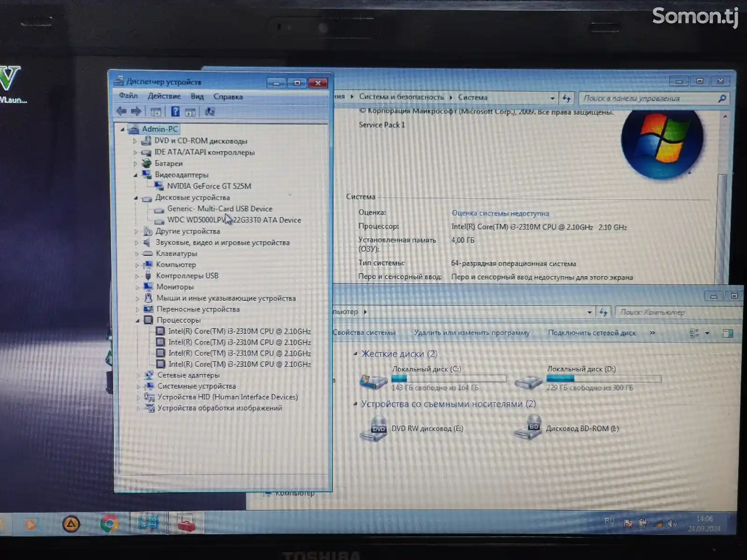The width and height of the screenshot is (747, 560).
Task: Click Подключить сетевой диск button
Action: pos(592,333)
